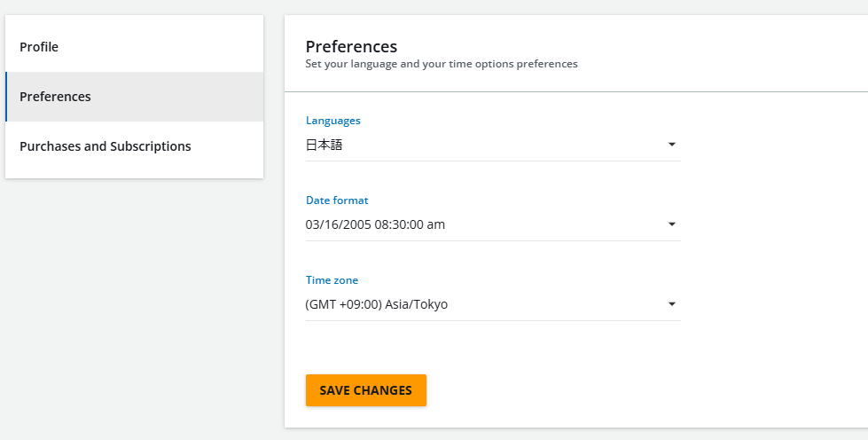Click the (GMT +09:00) Asia/Tokyo value
Viewport: 868px width, 440px height.
377,304
